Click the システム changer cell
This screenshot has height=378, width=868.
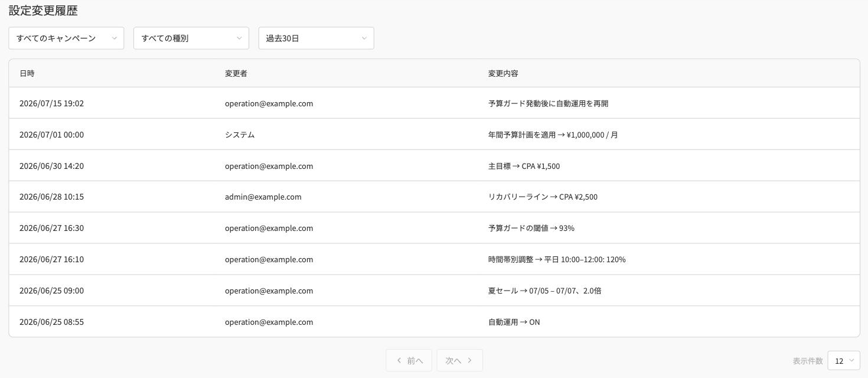[240, 135]
